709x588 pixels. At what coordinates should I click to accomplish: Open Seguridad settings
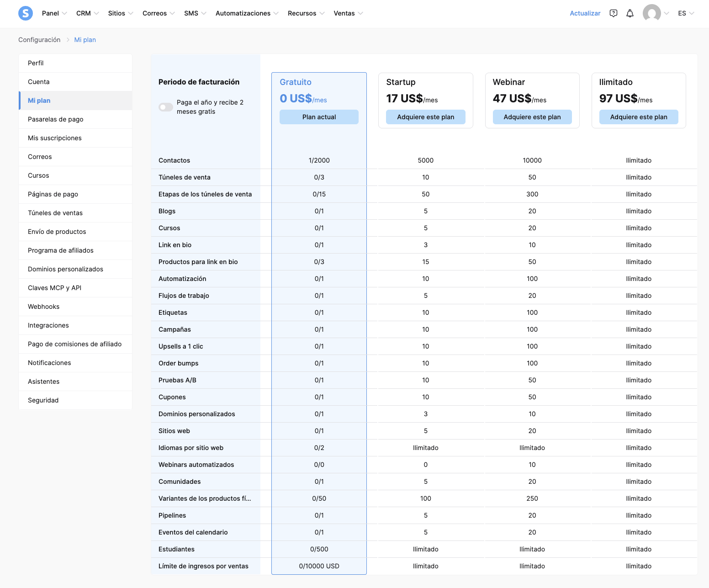75,400
